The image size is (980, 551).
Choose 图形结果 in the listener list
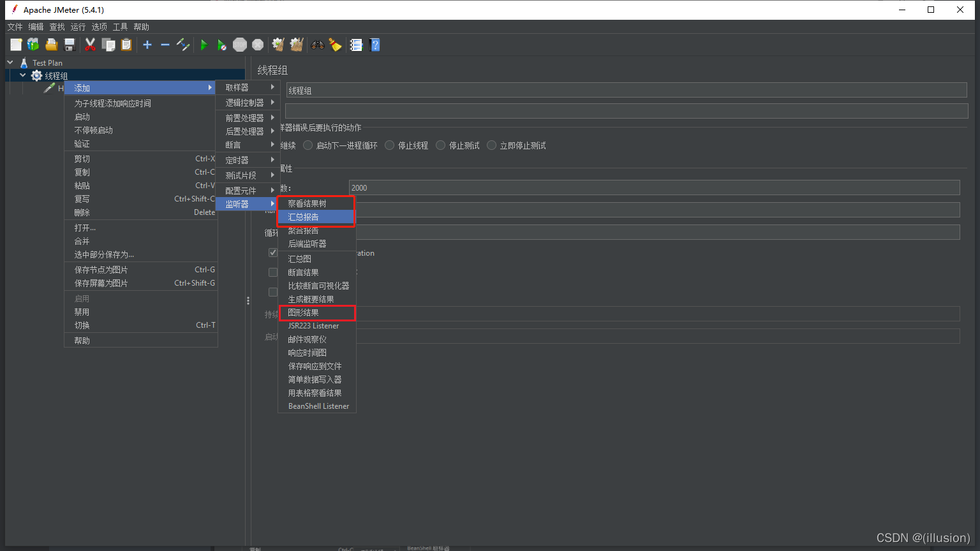coord(304,312)
